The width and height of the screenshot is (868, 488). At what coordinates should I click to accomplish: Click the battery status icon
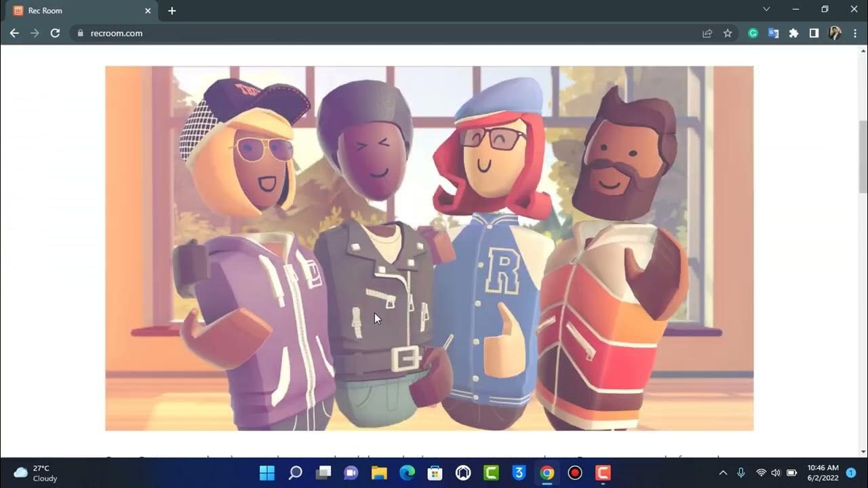791,472
